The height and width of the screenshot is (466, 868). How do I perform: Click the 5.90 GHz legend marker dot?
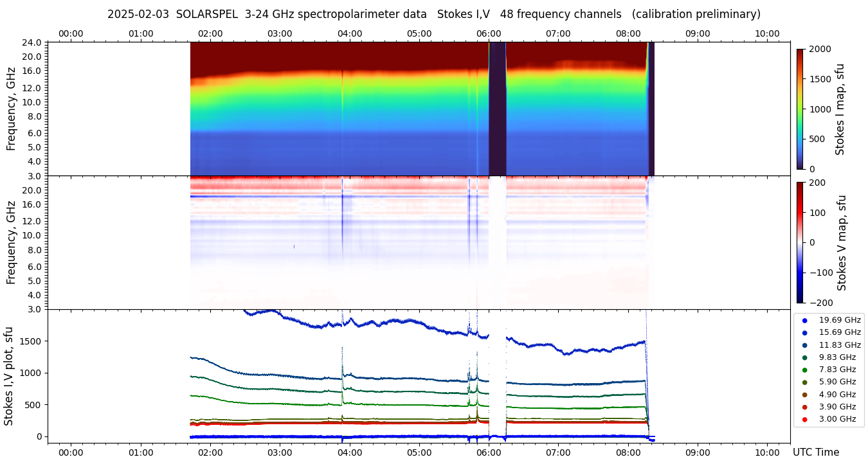804,382
